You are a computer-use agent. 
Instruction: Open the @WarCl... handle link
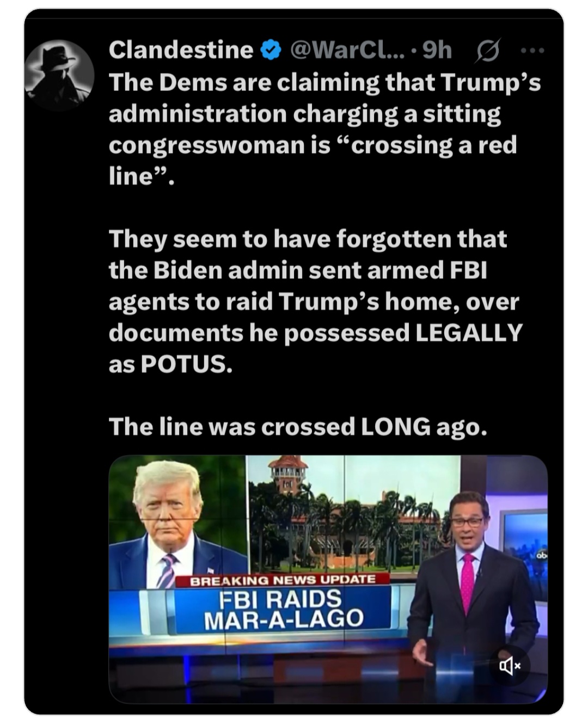347,50
